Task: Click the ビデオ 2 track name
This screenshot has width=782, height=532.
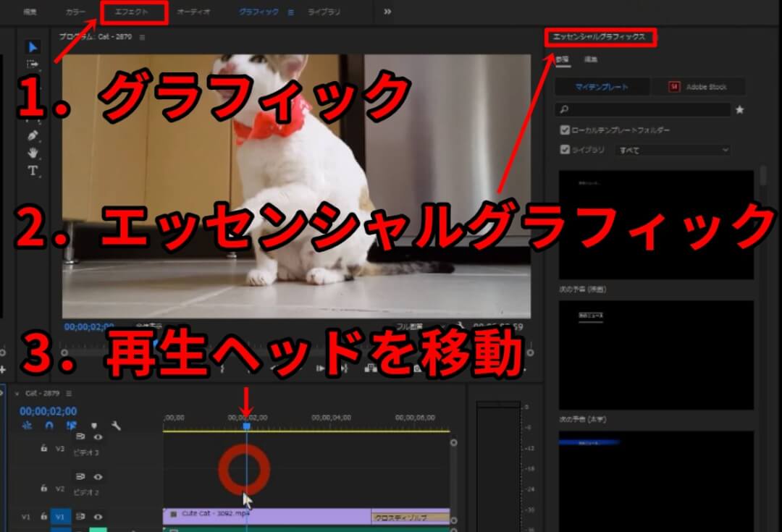Action: pos(86,493)
